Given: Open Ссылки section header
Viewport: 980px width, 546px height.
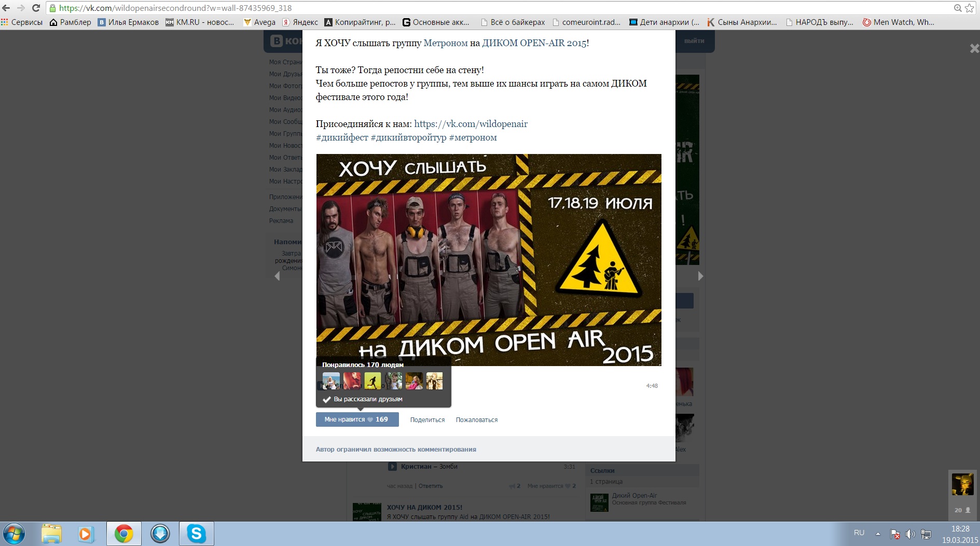Looking at the screenshot, I should [602, 471].
